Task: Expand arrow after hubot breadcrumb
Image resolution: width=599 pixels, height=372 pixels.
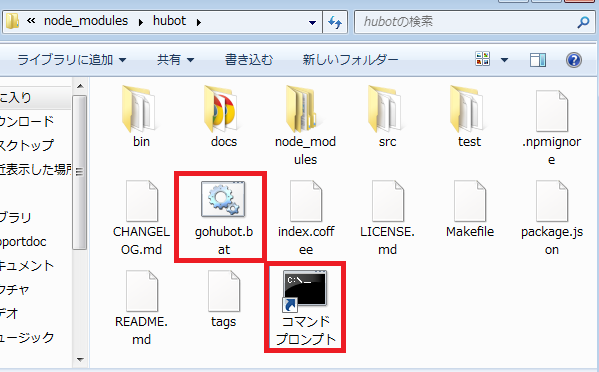Action: click(199, 23)
